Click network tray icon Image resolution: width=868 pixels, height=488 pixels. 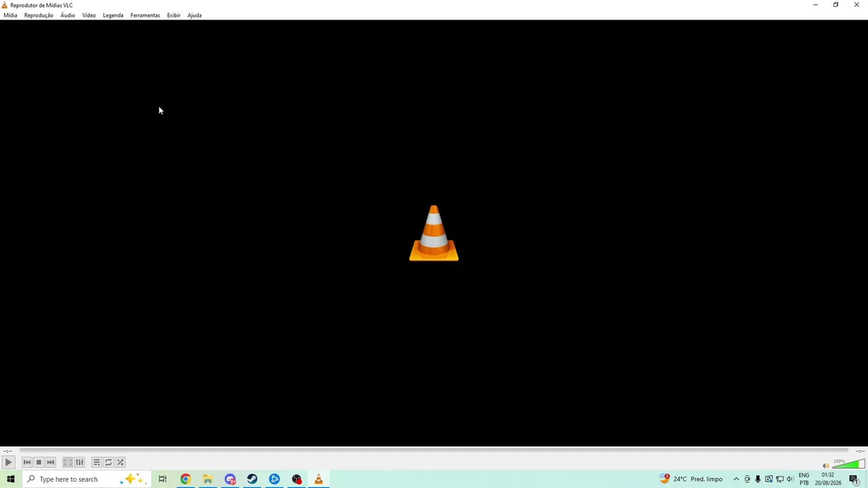[779, 479]
